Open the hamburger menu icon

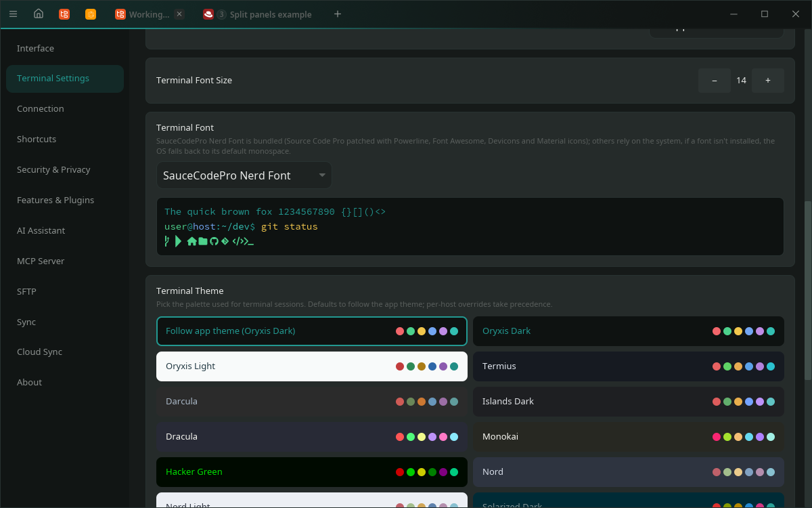point(13,14)
